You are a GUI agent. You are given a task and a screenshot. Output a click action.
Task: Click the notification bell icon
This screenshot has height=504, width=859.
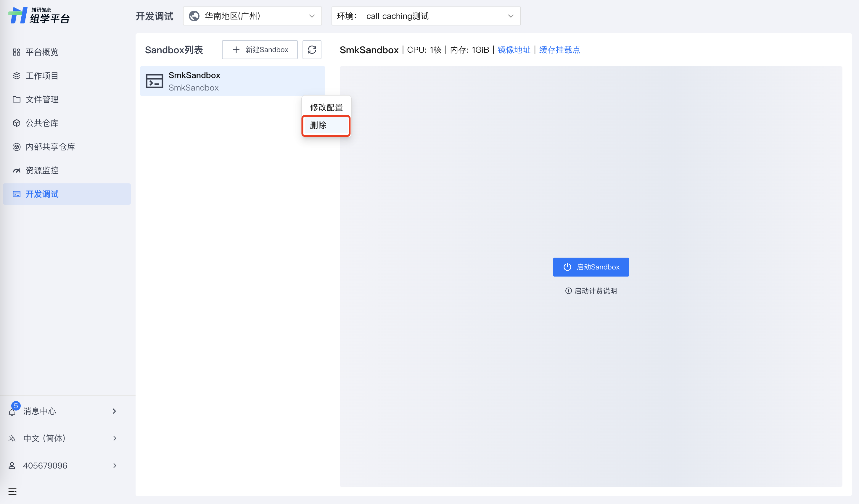click(x=12, y=412)
